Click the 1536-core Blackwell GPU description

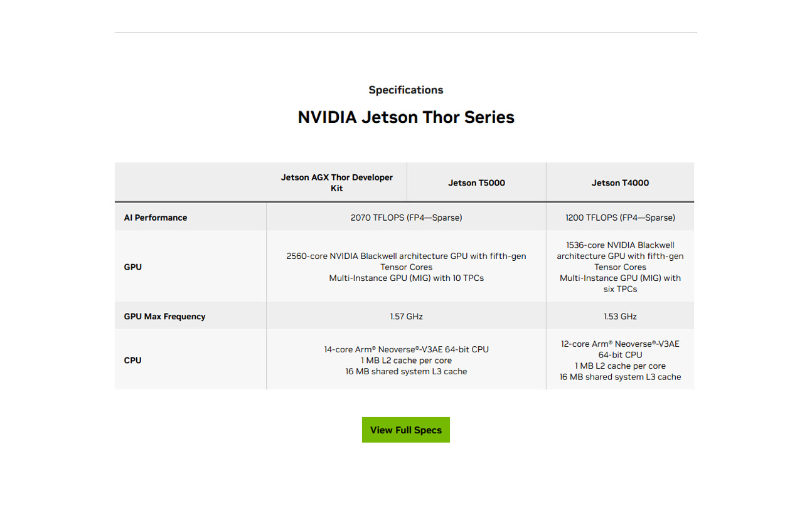point(620,267)
